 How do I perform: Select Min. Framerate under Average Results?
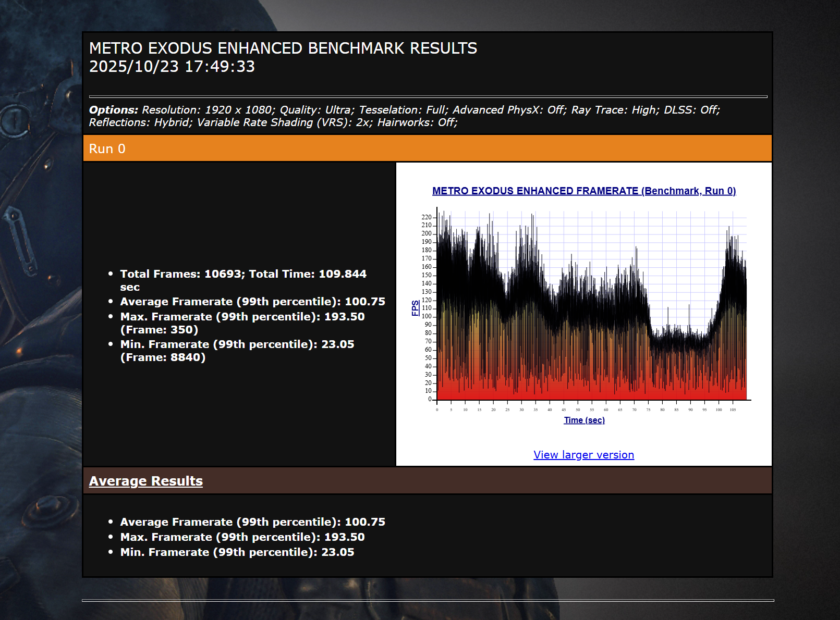tap(237, 552)
